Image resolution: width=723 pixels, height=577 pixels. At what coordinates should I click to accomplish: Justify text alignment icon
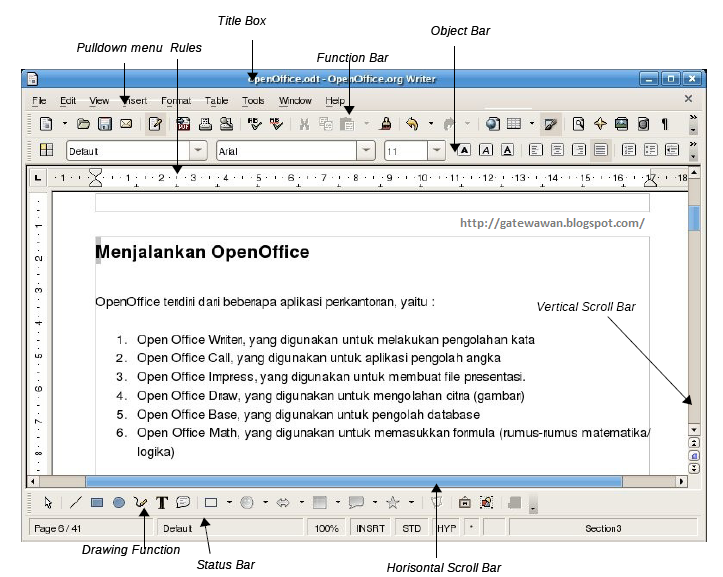tap(600, 150)
